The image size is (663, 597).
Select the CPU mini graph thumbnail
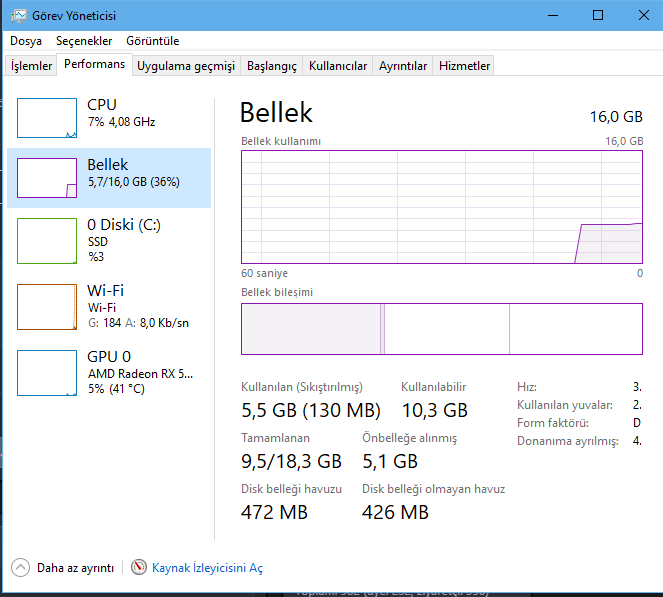[x=47, y=118]
